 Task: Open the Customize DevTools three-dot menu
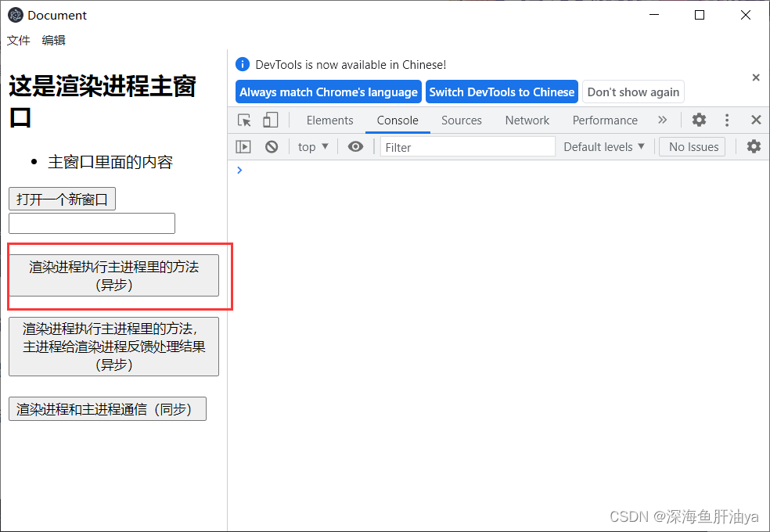727,120
